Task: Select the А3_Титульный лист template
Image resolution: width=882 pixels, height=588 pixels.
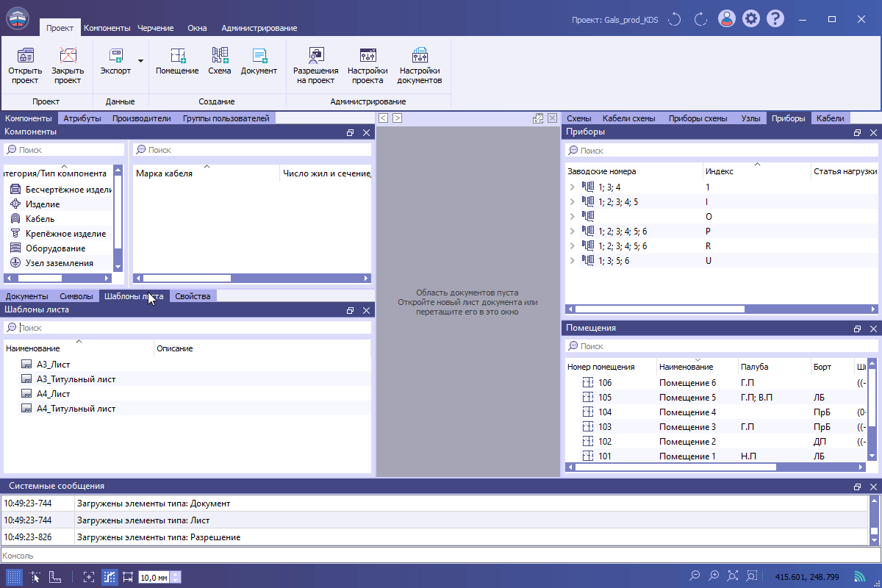Action: [76, 379]
